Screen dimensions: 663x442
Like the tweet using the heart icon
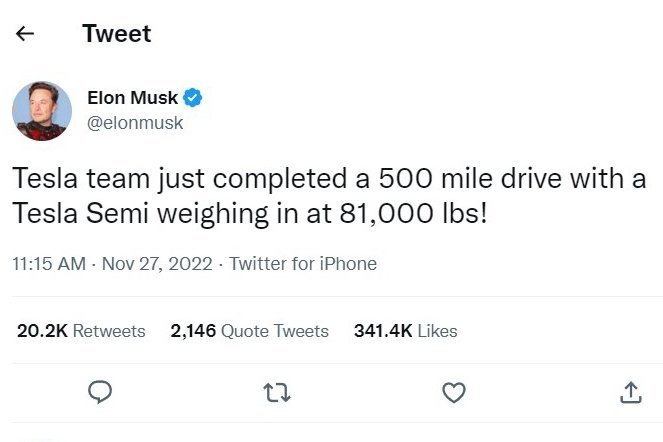tap(454, 393)
